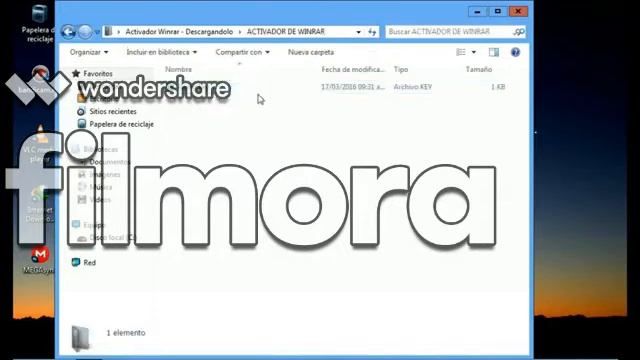Click the recycle bin icon in sidebar
This screenshot has width=640, height=360.
tap(82, 124)
